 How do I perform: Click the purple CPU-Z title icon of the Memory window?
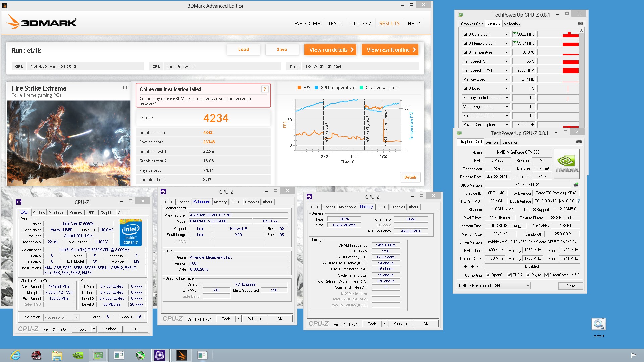(x=309, y=197)
